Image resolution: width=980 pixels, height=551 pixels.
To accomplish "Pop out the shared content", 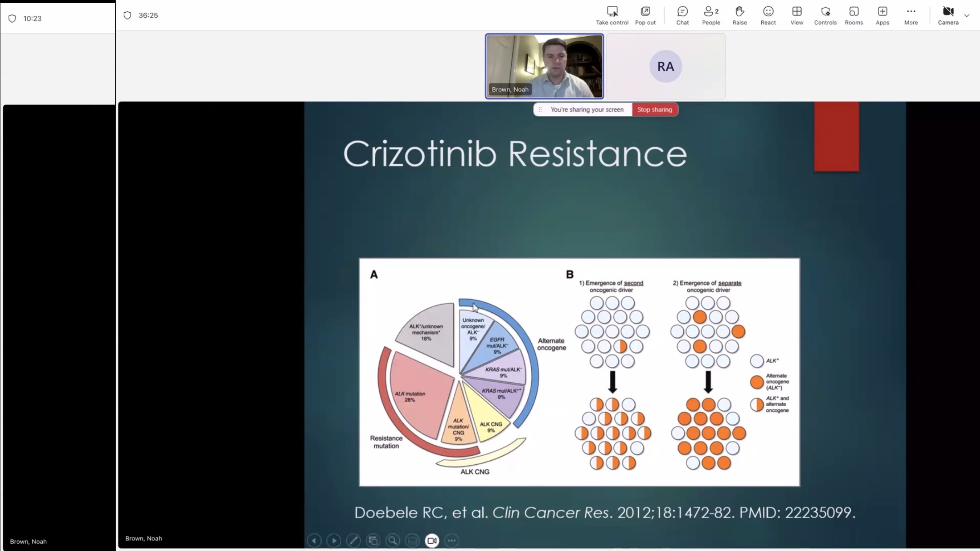I will [x=645, y=15].
